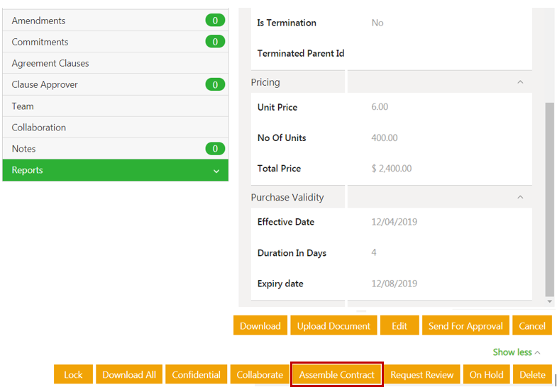
Task: Click the Request Review button
Action: (422, 375)
